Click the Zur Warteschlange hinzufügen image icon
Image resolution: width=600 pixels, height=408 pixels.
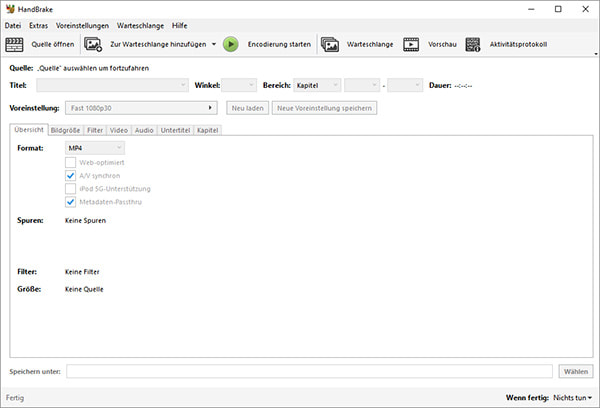(x=93, y=44)
